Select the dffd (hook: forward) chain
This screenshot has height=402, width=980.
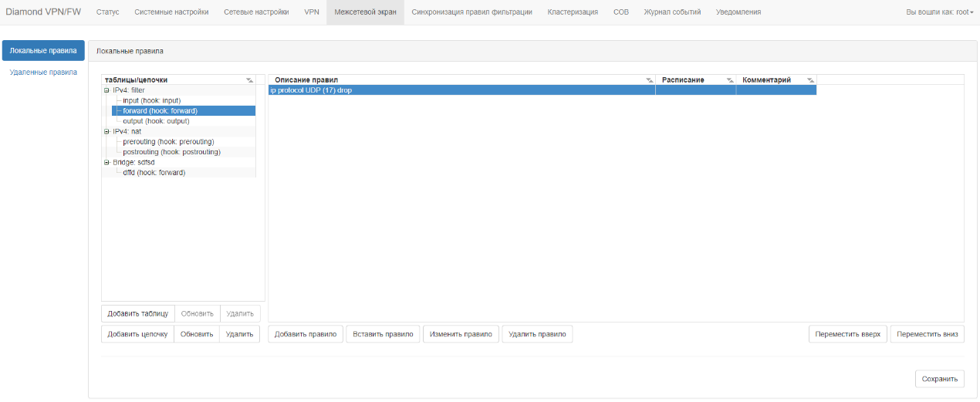coord(154,173)
